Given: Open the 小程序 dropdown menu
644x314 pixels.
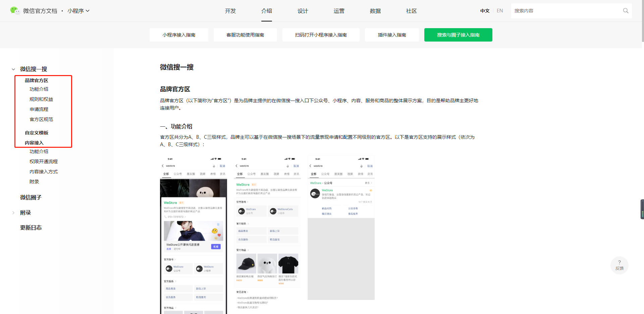Looking at the screenshot, I should [78, 11].
